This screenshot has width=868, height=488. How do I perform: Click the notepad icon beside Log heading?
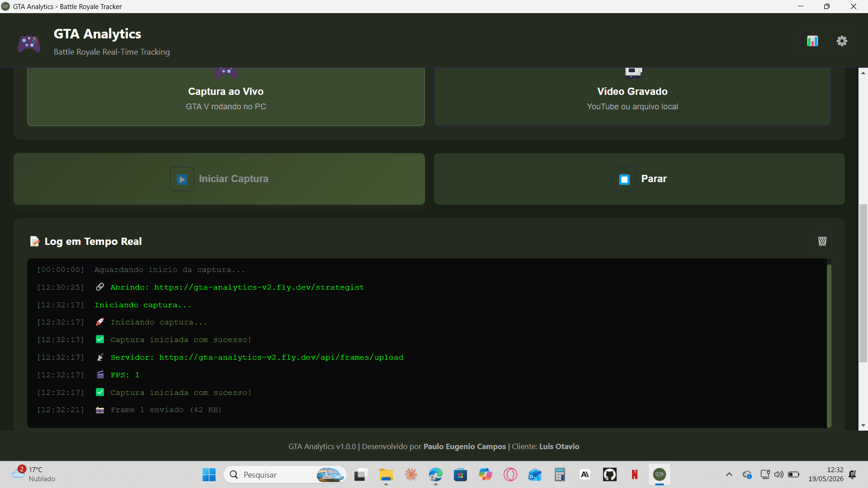tap(35, 241)
